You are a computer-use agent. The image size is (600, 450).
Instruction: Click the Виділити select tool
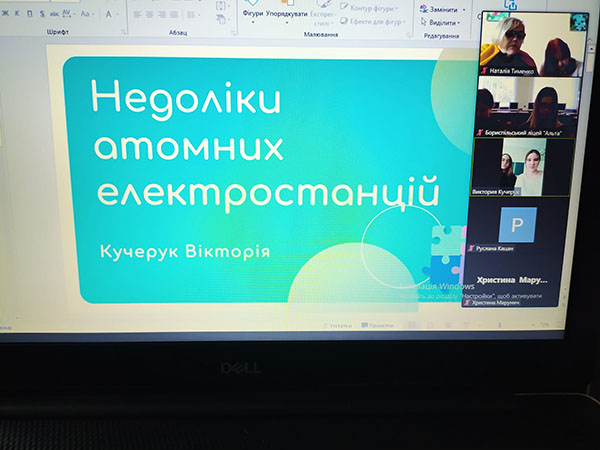440,21
